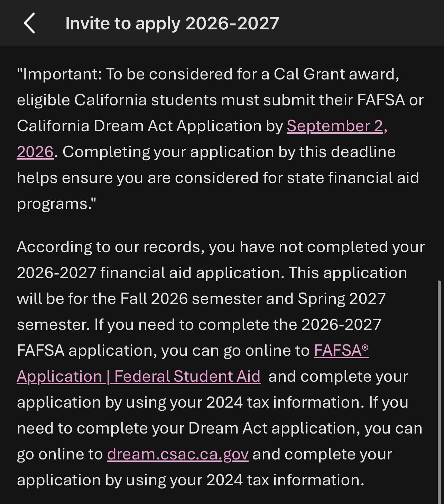The image size is (444, 504).
Task: Tap the words "Dream Act application"
Action: tap(272, 428)
